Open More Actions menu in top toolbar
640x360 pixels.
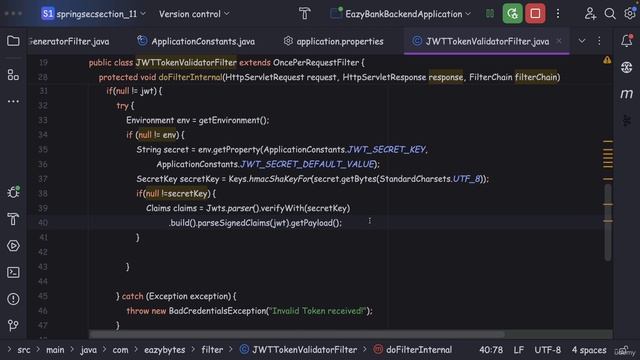558,14
